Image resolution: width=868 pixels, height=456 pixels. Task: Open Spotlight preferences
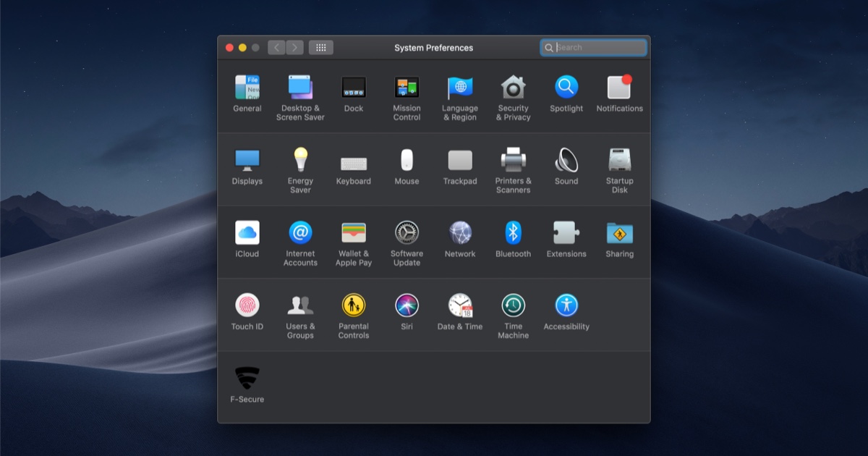566,88
